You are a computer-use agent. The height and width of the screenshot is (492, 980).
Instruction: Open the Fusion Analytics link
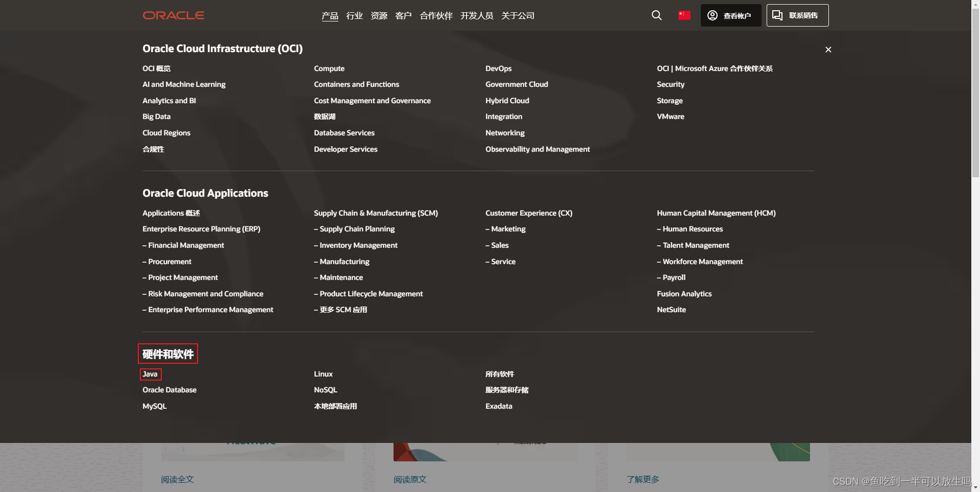[x=684, y=294]
